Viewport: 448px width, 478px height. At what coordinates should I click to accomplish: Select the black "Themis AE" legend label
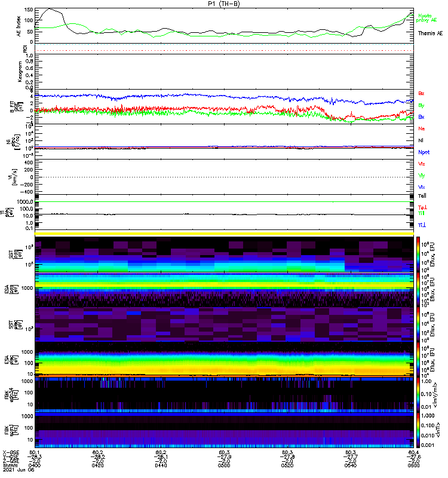[x=430, y=33]
